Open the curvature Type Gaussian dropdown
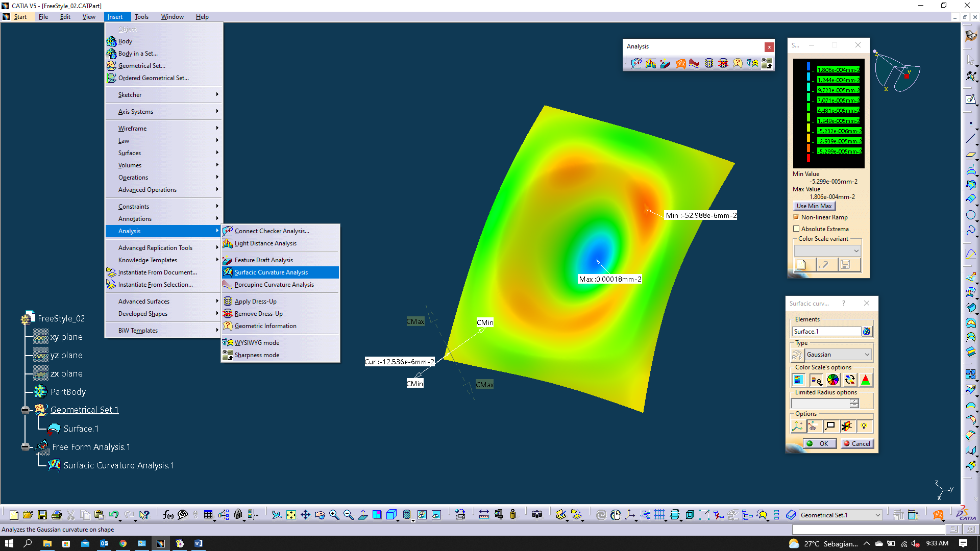This screenshot has height=551, width=980. 867,355
